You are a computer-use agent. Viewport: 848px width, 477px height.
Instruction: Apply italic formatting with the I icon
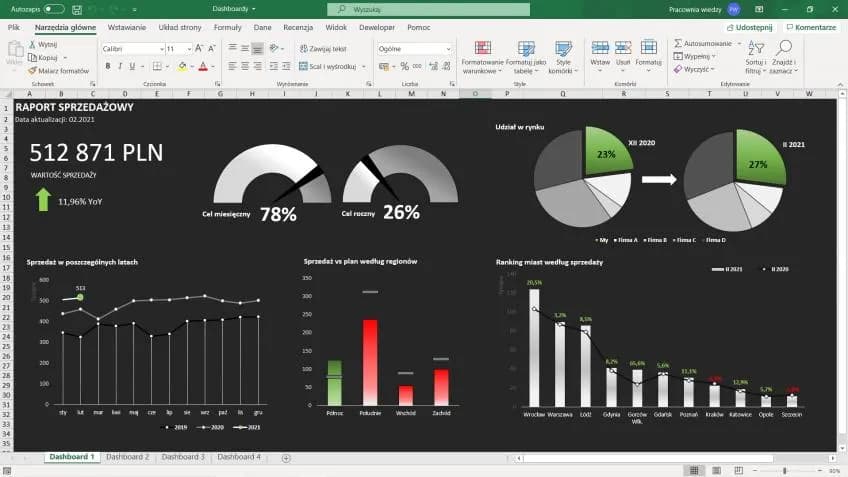pyautogui.click(x=121, y=66)
